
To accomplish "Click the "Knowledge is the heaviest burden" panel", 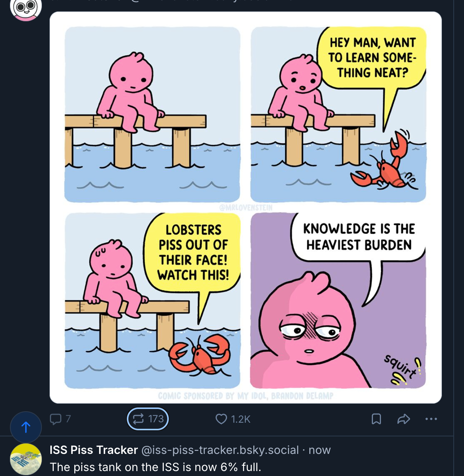I will pos(338,300).
